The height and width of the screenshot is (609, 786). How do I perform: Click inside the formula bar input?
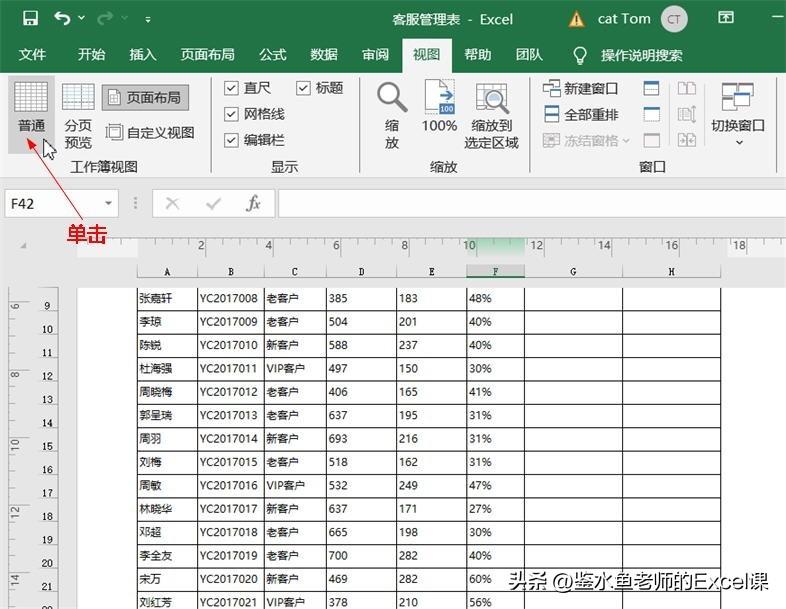[x=532, y=204]
